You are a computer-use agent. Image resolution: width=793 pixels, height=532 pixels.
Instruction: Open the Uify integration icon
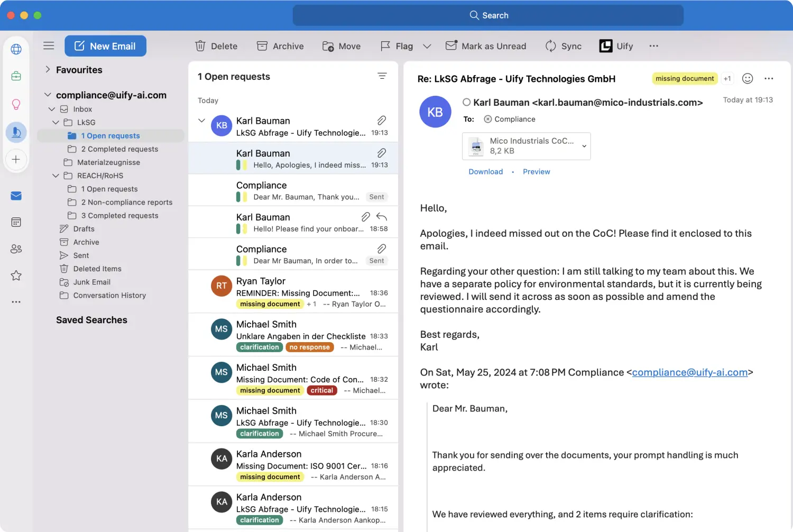(x=605, y=46)
